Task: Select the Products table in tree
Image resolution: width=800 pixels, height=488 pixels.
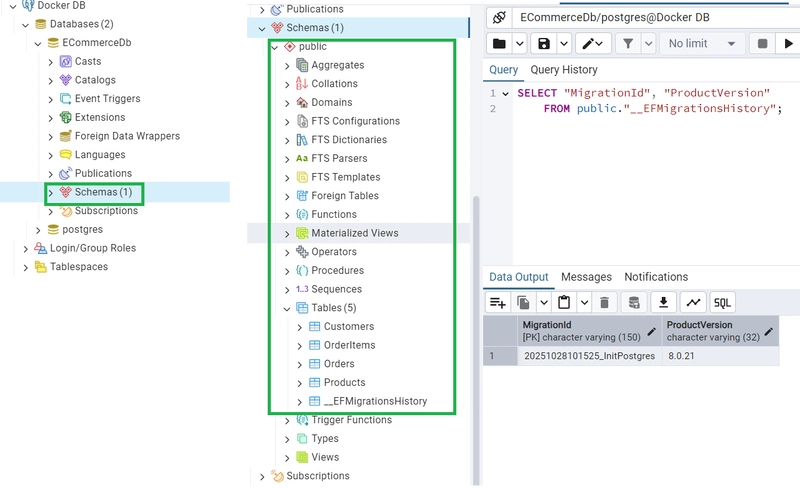Action: [x=344, y=383]
